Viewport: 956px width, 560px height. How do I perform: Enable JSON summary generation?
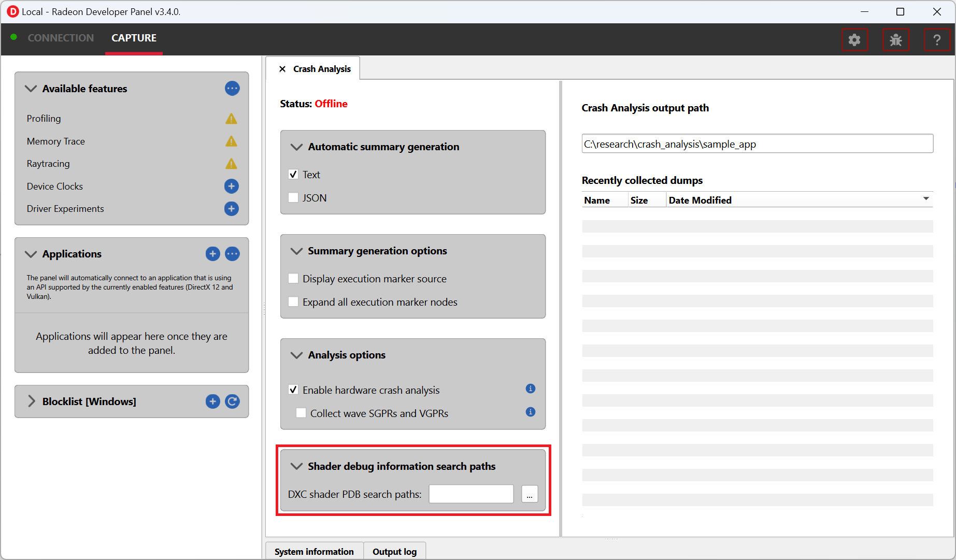[x=293, y=198]
